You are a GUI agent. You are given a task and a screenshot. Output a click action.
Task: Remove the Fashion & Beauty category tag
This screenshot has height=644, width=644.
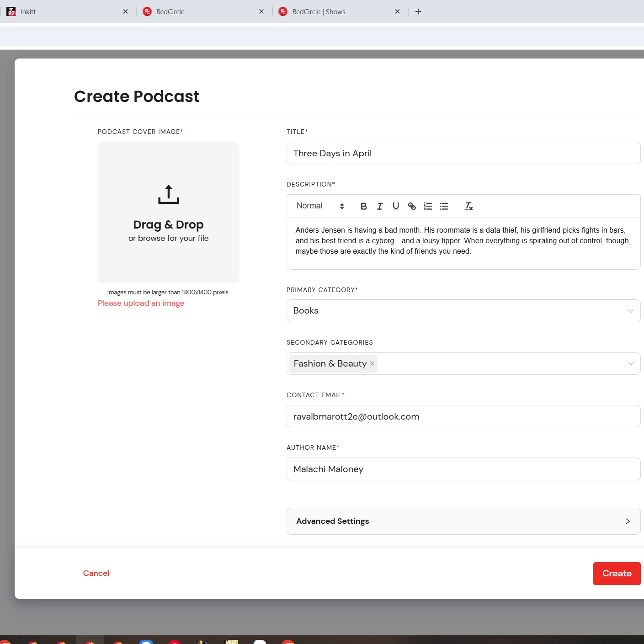pos(372,363)
